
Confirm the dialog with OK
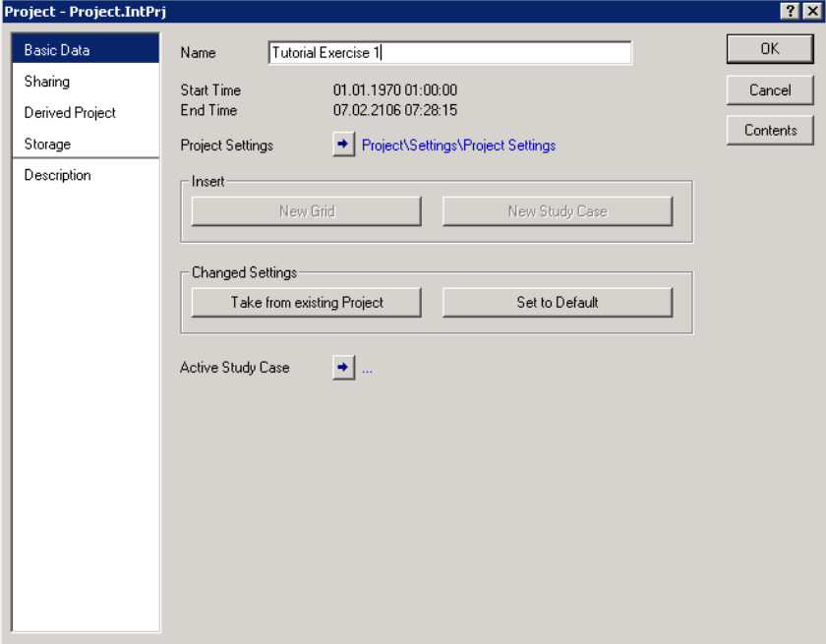770,49
